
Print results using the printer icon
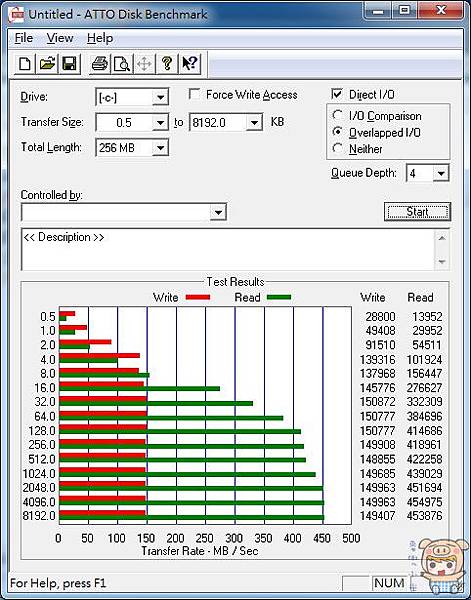[x=99, y=64]
